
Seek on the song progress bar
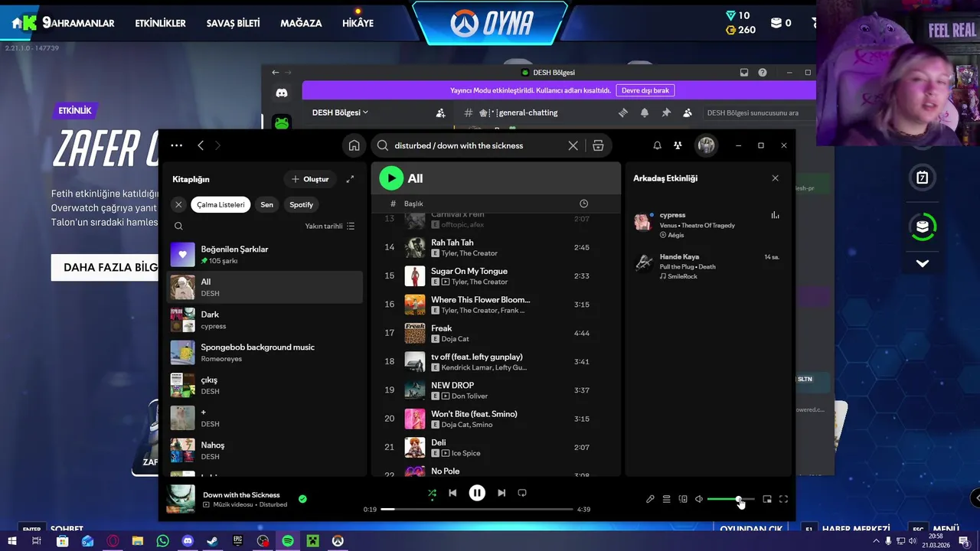click(x=476, y=509)
